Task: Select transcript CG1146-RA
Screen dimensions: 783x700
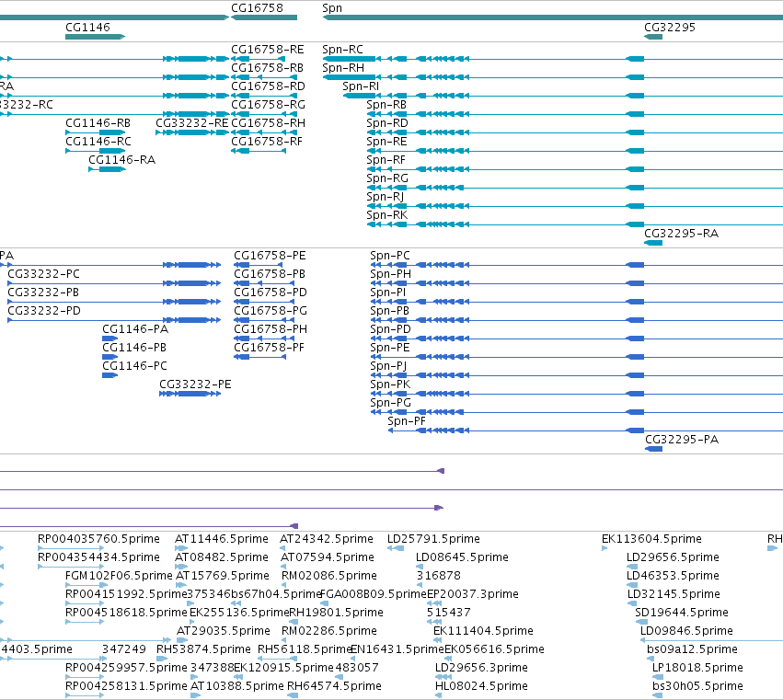Action: tap(107, 169)
